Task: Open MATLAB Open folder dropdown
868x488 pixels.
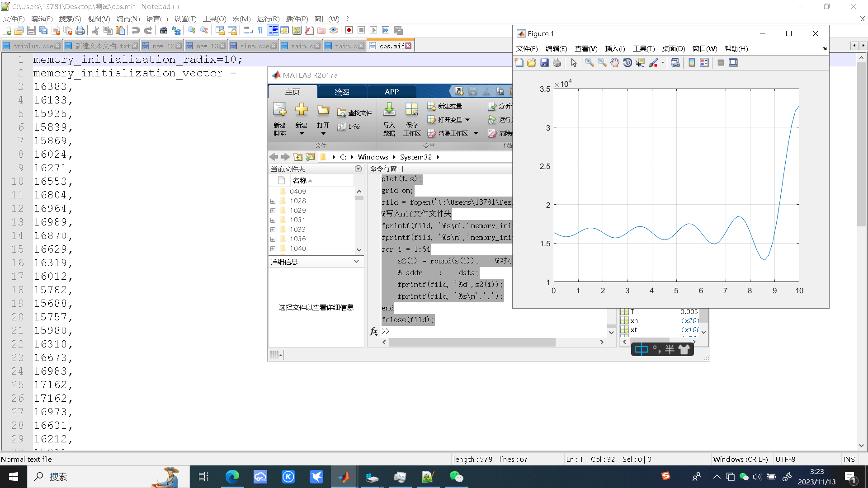Action: 323,119
